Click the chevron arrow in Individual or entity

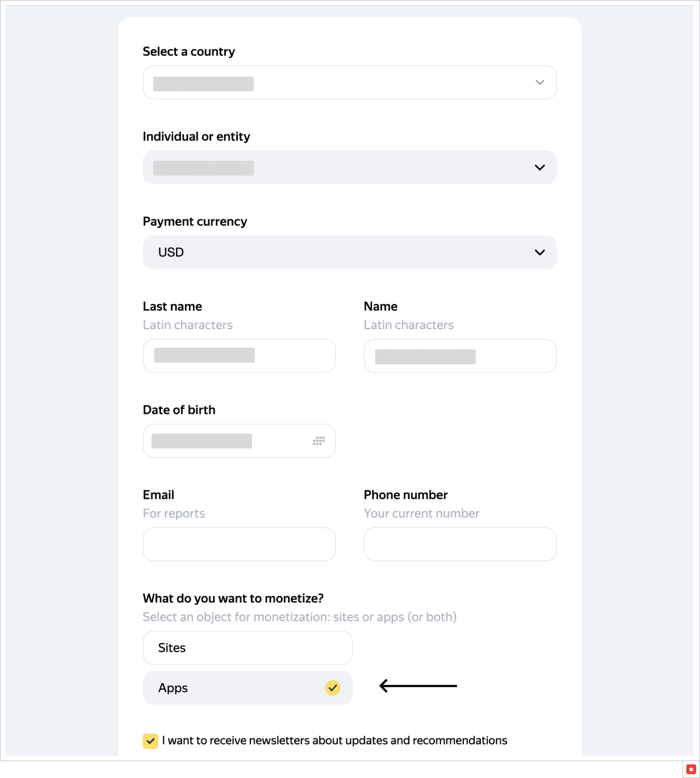pos(540,167)
